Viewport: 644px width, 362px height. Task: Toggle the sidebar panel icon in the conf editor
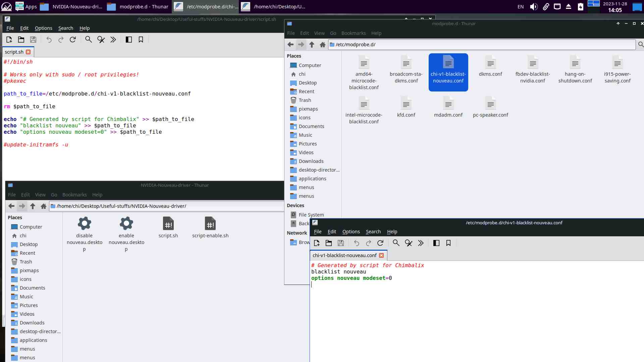point(436,243)
